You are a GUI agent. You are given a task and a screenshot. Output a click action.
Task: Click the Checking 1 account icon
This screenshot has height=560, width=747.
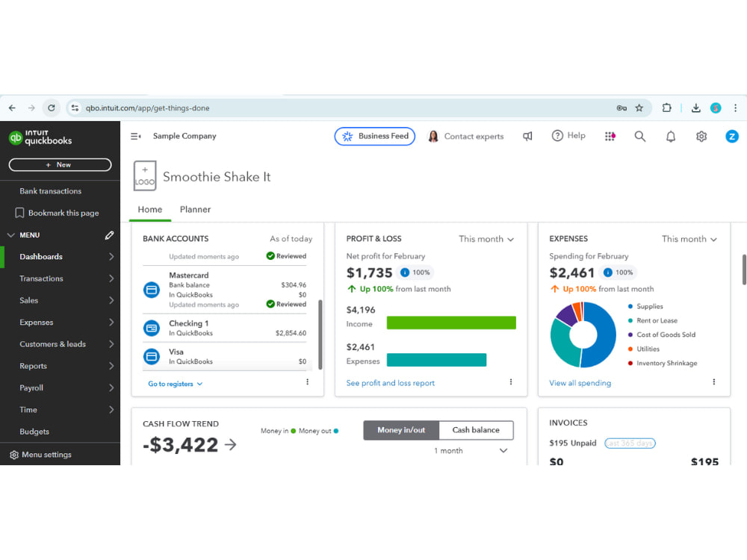point(152,328)
